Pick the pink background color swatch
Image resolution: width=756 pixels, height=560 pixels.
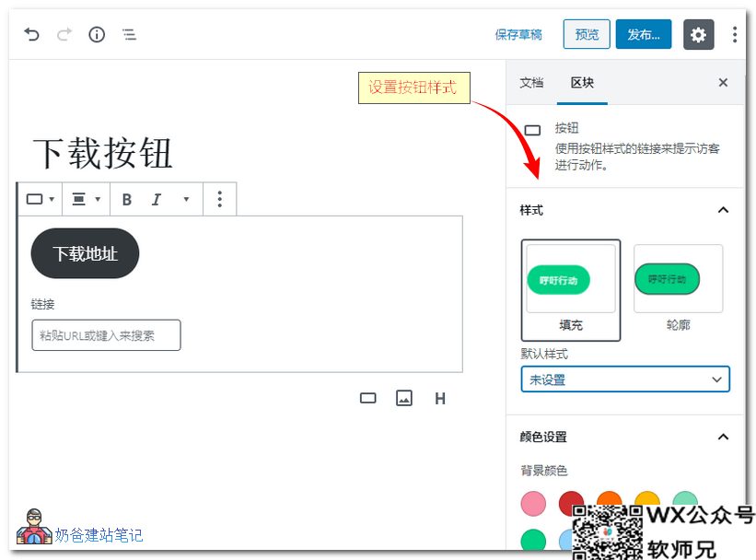533,504
